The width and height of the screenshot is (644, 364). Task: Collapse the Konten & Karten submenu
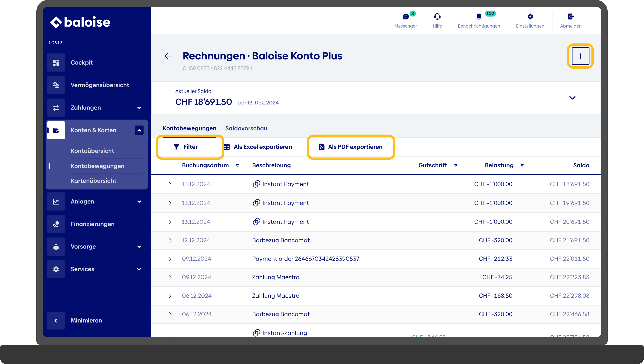point(139,130)
